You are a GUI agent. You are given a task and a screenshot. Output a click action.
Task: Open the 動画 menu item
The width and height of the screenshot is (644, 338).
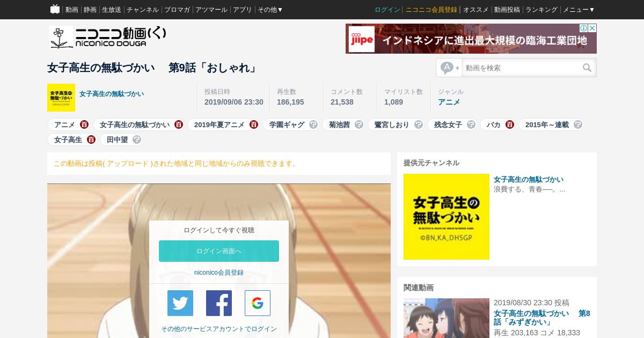click(72, 10)
